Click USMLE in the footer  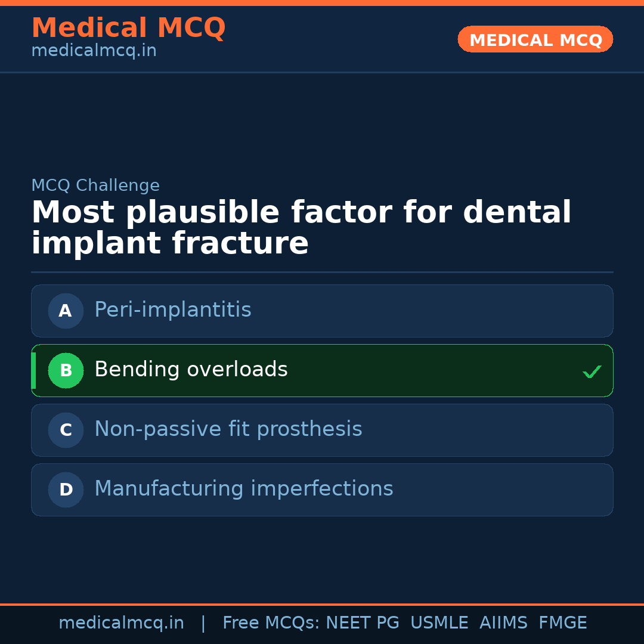click(439, 623)
